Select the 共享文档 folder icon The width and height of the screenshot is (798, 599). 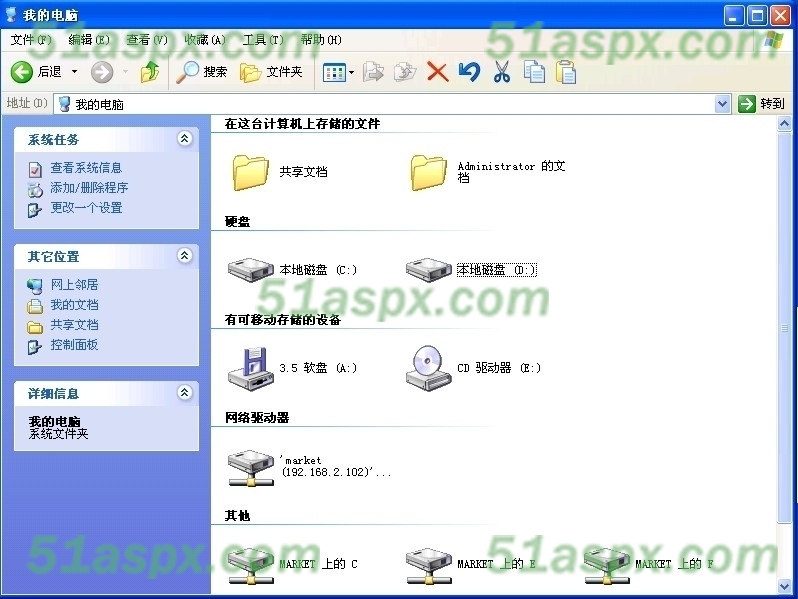(250, 173)
